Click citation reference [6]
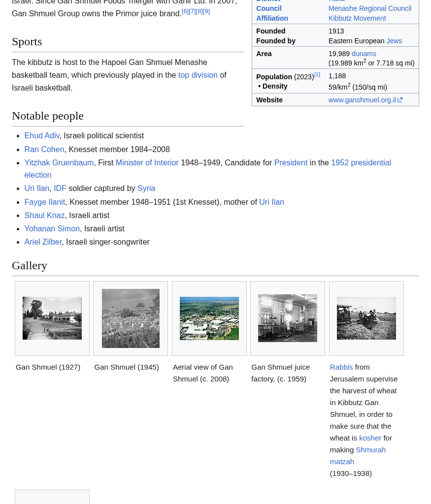The image size is (431, 504). (x=185, y=11)
